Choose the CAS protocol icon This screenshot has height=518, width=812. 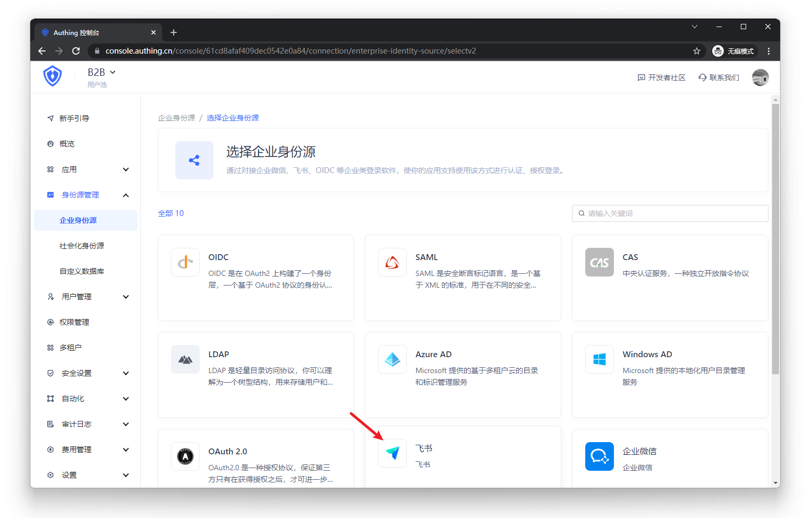pyautogui.click(x=599, y=262)
